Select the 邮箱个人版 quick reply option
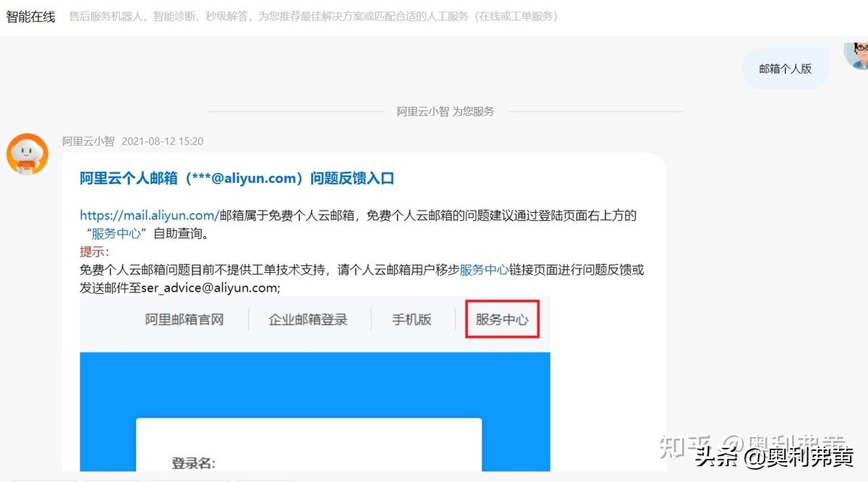 pos(786,68)
